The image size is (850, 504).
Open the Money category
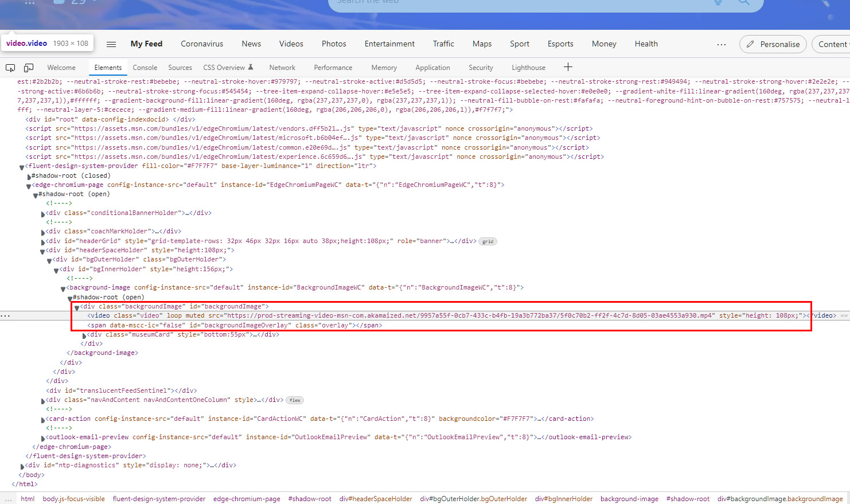click(604, 44)
